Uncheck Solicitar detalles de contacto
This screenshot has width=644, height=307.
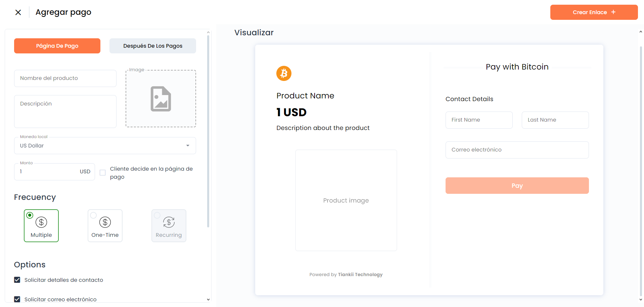[x=17, y=280]
